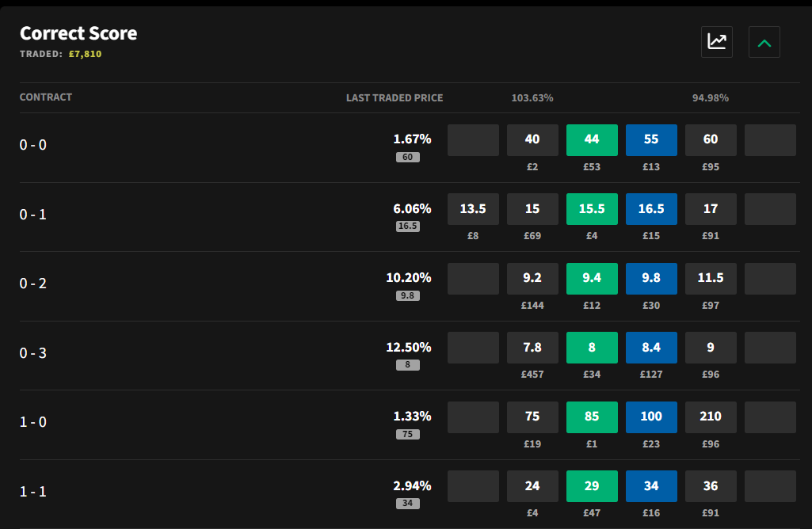Select 15.5 back odds for 0-1
The width and height of the screenshot is (812, 529).
[x=592, y=209]
